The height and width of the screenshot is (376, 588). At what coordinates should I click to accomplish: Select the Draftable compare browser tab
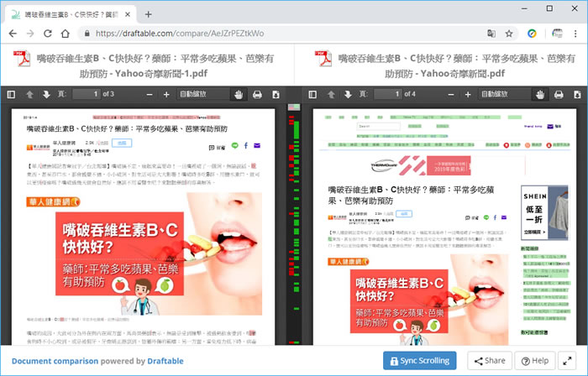[x=71, y=14]
